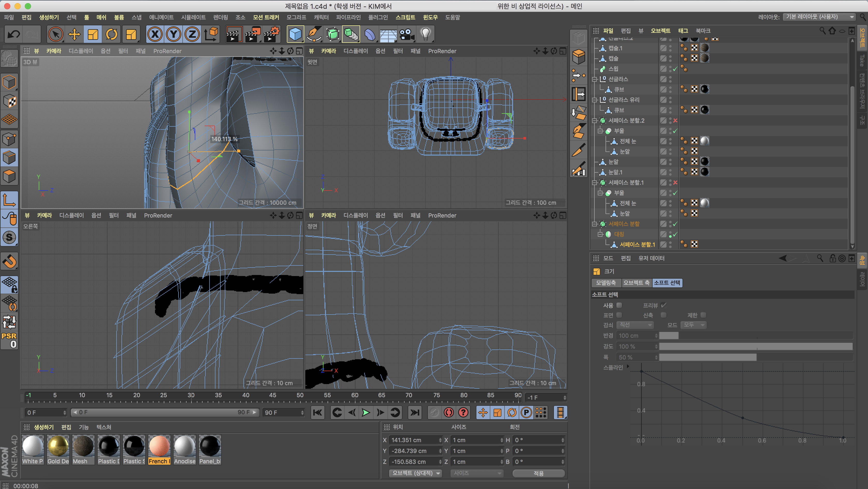
Task: Click the Subdivision Surface generator icon
Action: coord(332,34)
